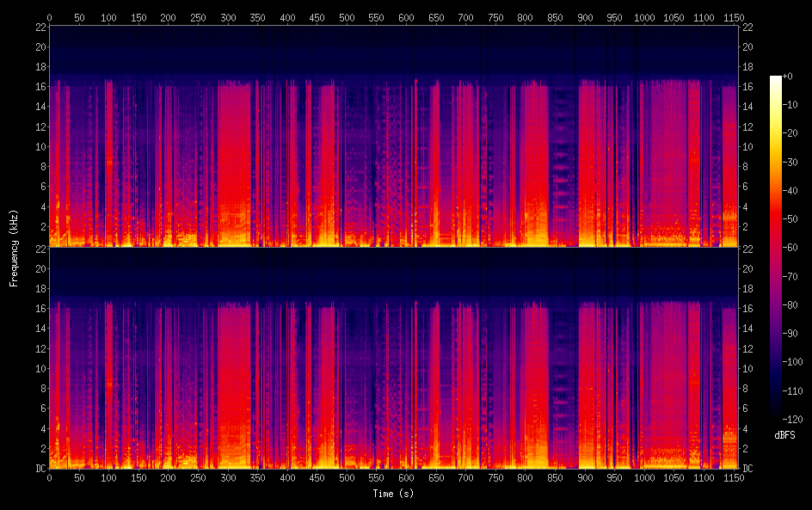The image size is (812, 510).
Task: Click the 20 kHz label on upper-left frequency axis
Action: (x=39, y=46)
